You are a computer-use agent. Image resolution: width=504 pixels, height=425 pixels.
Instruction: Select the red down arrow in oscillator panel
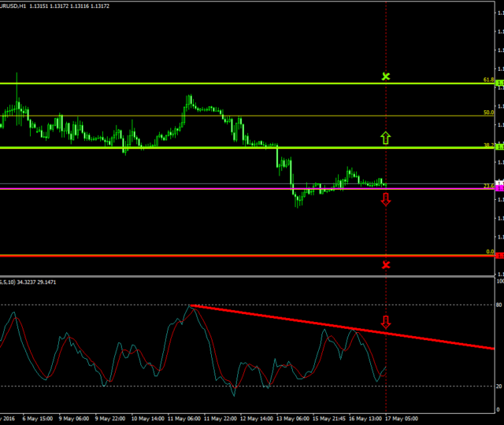tap(385, 322)
